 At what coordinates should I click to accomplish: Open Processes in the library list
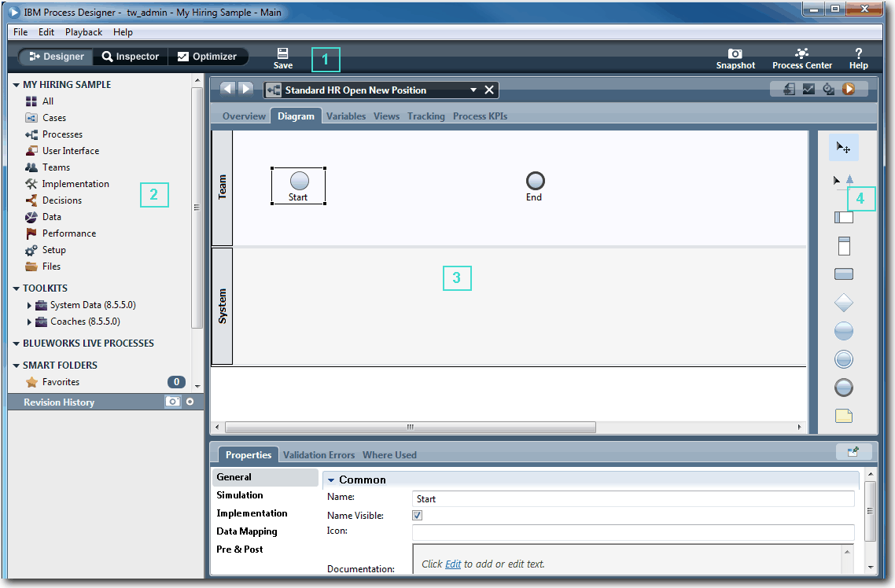pyautogui.click(x=62, y=134)
